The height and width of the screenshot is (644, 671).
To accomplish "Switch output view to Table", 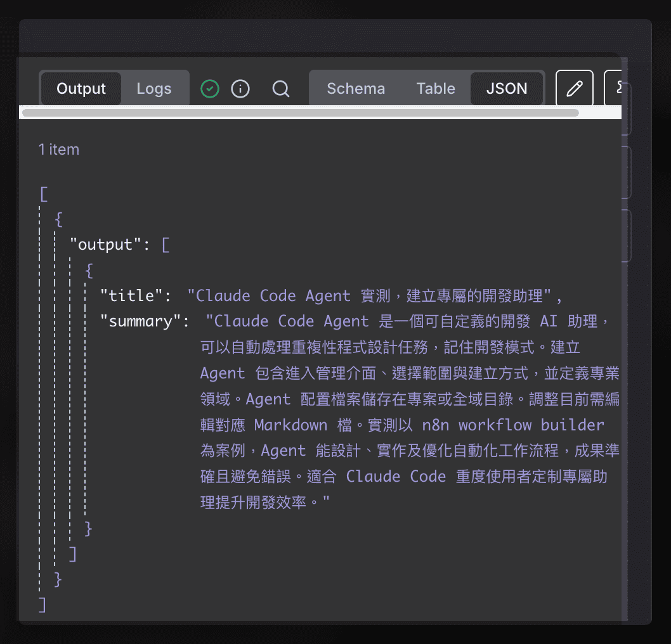I will [436, 89].
